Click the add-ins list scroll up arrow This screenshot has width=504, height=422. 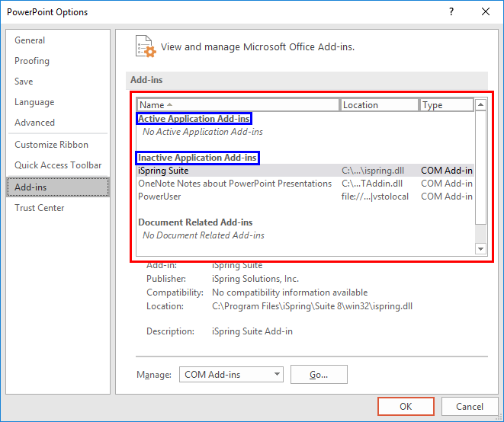point(480,104)
